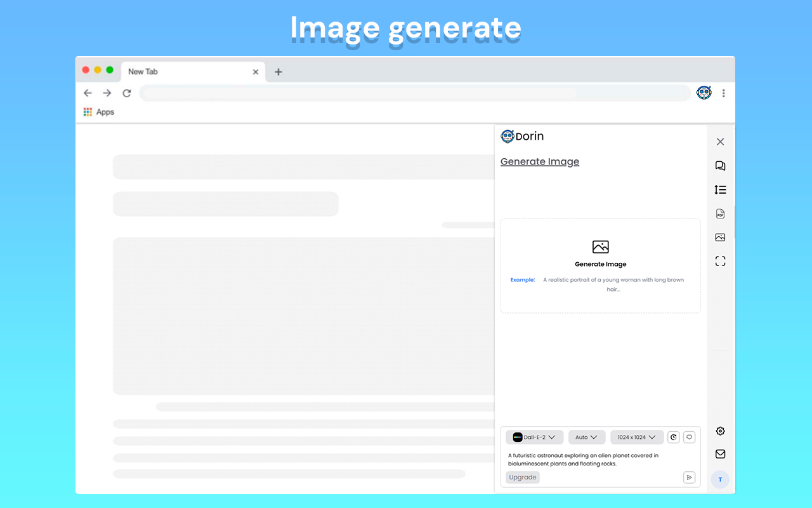812x508 pixels.
Task: Open the PDF tool in sidebar
Action: pos(720,214)
